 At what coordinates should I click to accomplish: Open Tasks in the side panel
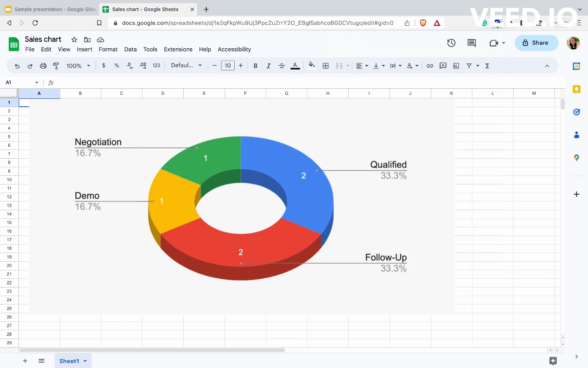tap(577, 112)
